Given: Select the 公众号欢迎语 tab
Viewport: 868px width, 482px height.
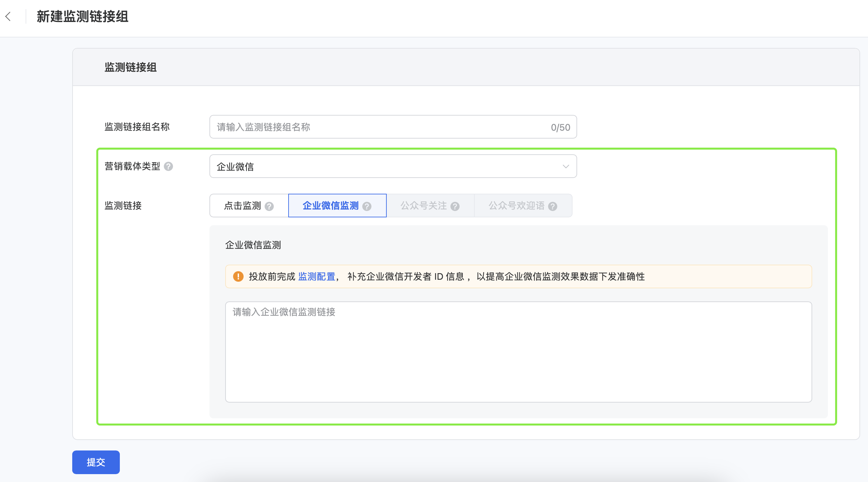Looking at the screenshot, I should click(523, 206).
